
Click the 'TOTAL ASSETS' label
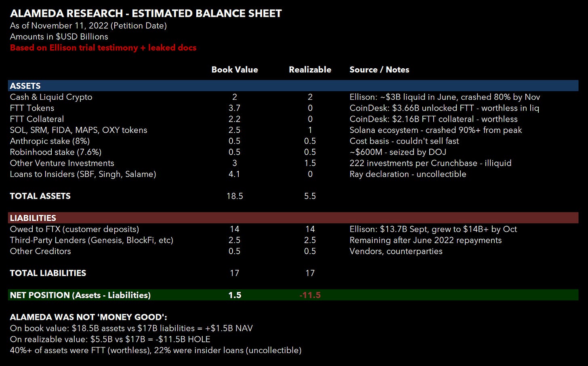[40, 196]
